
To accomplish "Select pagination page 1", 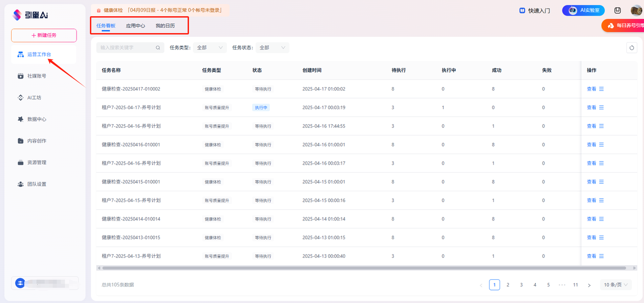I will (495, 285).
